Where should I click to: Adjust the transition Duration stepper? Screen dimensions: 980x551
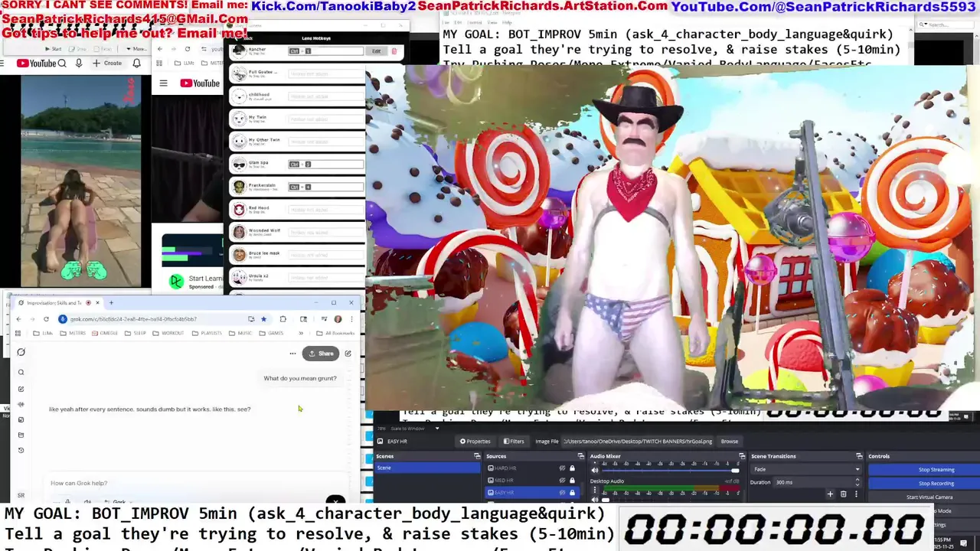tap(857, 482)
